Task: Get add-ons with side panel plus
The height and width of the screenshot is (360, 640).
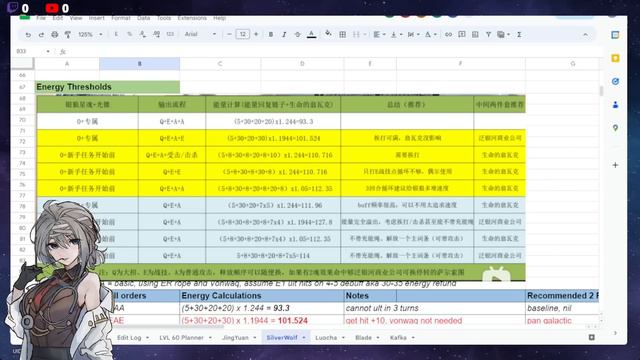Action: pyautogui.click(x=615, y=165)
